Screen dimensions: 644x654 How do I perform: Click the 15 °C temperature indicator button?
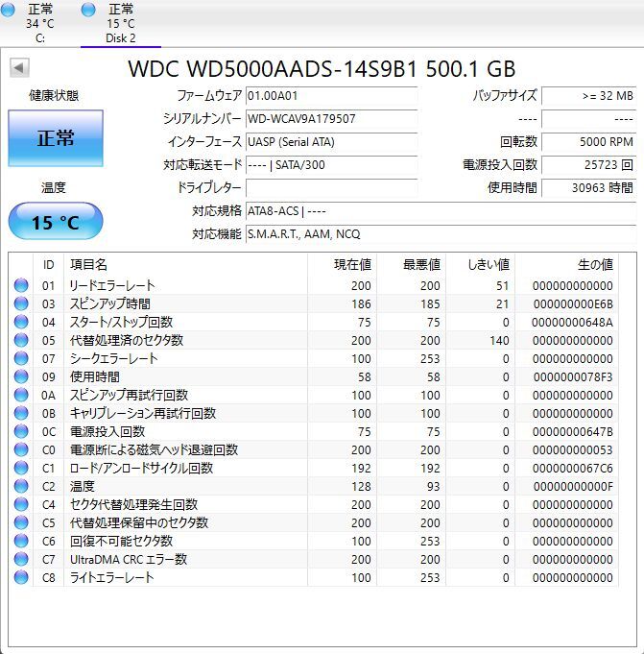click(56, 221)
